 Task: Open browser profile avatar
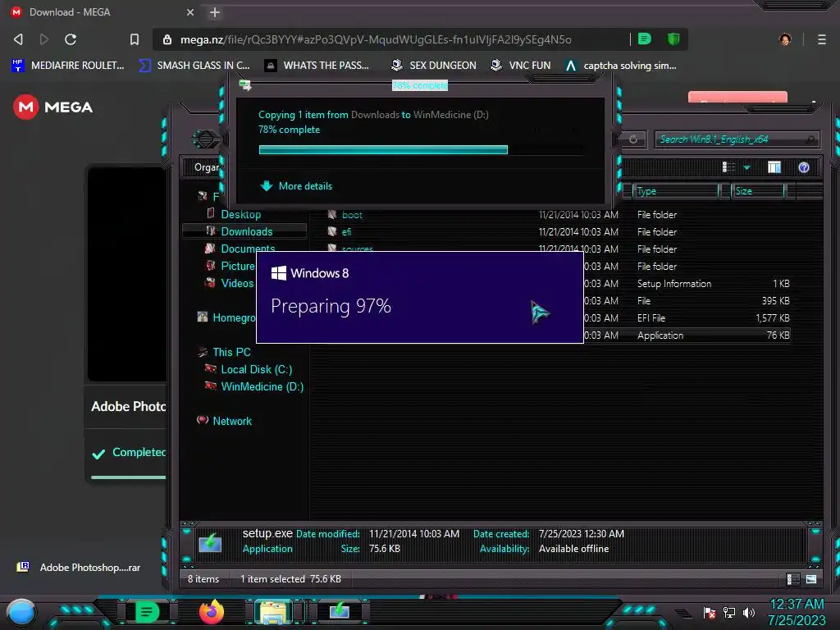point(785,39)
